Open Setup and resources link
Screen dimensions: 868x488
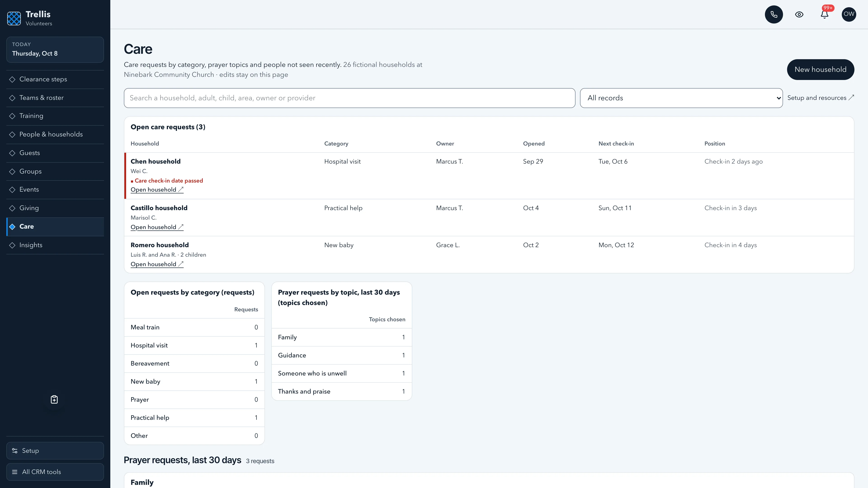click(x=820, y=98)
